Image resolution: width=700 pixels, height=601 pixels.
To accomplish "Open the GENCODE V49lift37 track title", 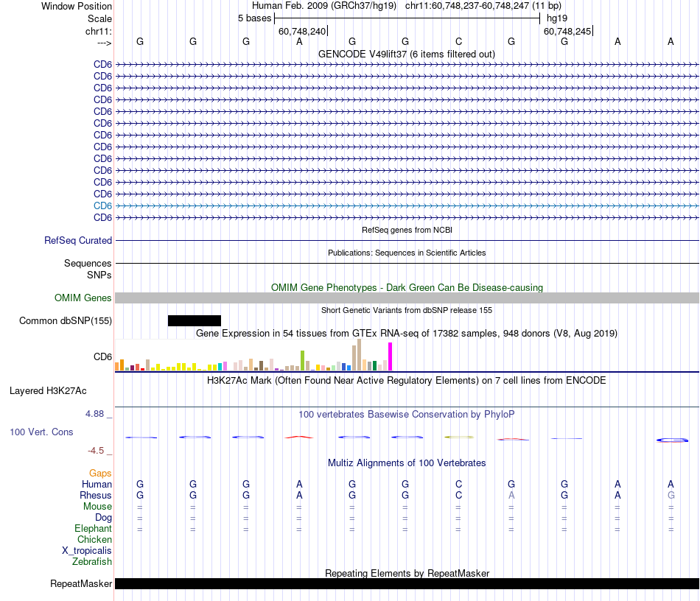I will click(x=406, y=54).
